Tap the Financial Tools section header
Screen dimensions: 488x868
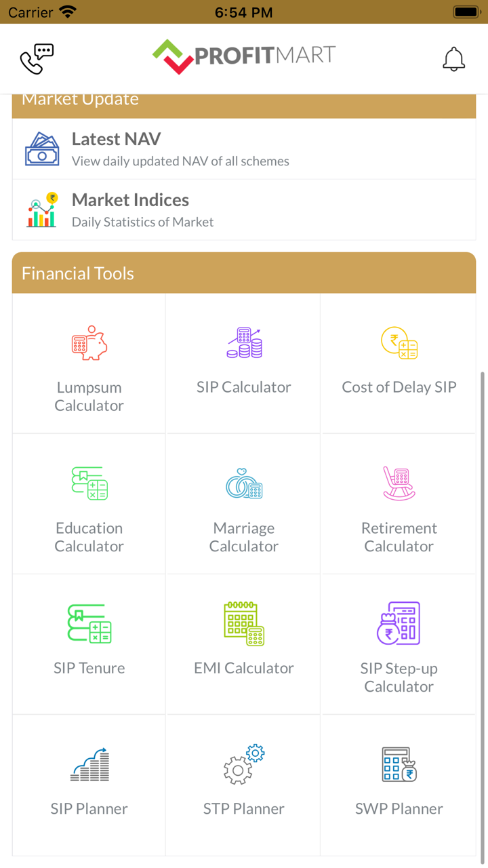tap(244, 273)
